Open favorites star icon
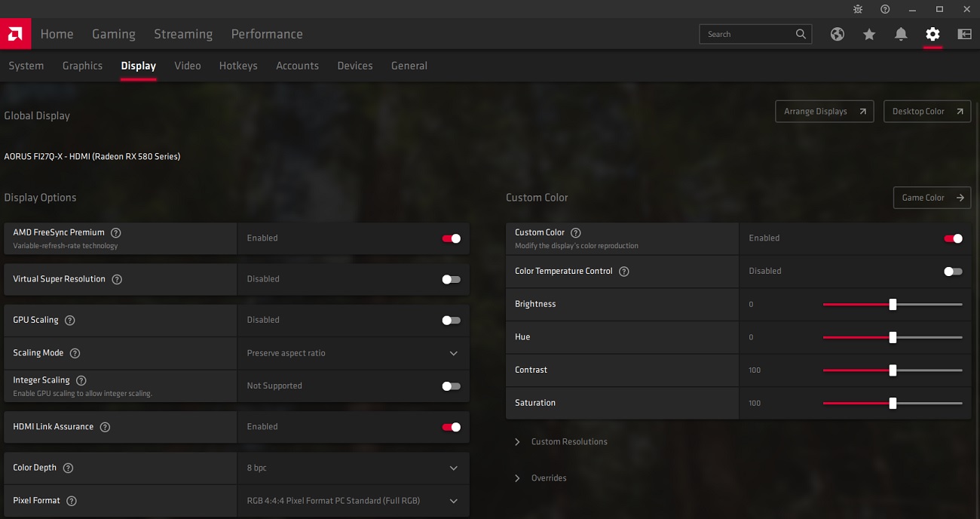 (x=869, y=34)
